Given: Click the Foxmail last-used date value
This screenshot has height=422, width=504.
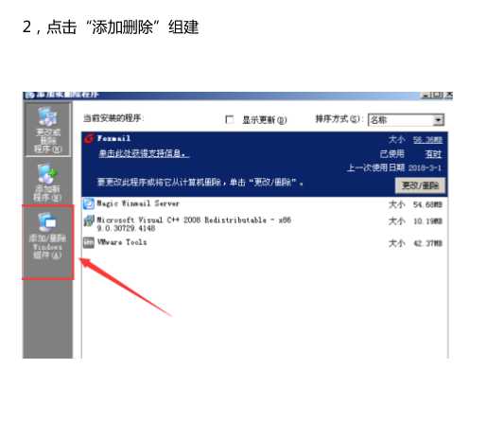Looking at the screenshot, I should coord(425,167).
